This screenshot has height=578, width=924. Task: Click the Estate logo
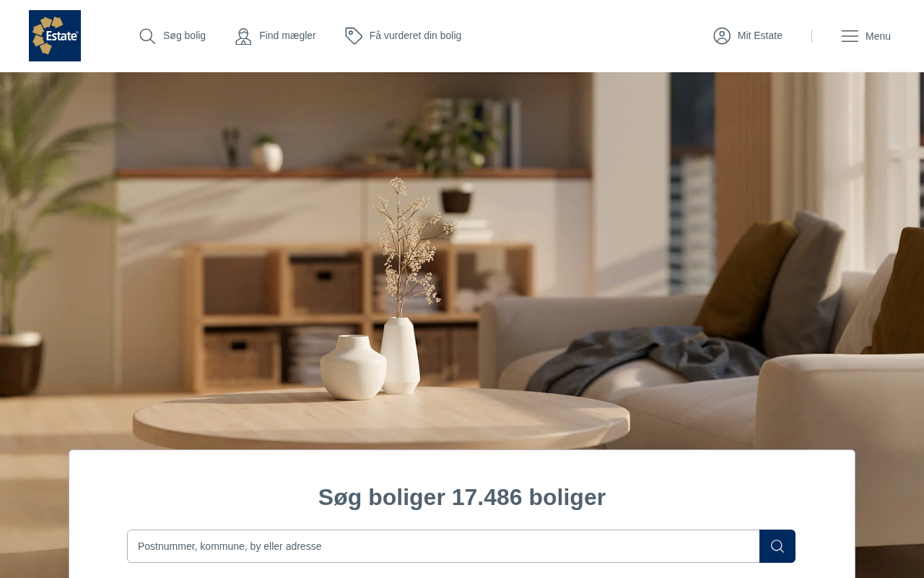pyautogui.click(x=55, y=35)
